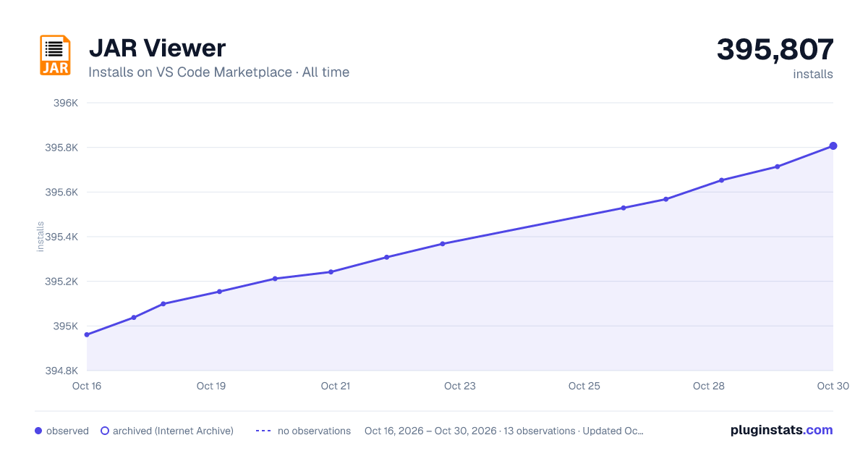
Task: Click the vertical installs axis title
Action: point(41,237)
